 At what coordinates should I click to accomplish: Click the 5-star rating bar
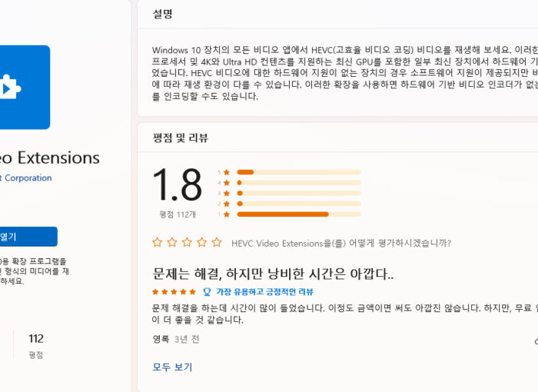pos(298,172)
